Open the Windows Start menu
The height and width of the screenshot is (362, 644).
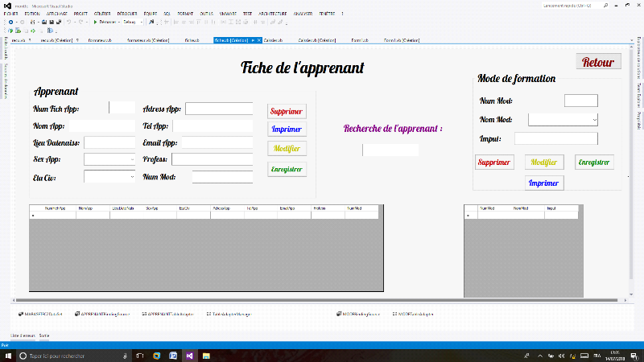(x=7, y=355)
